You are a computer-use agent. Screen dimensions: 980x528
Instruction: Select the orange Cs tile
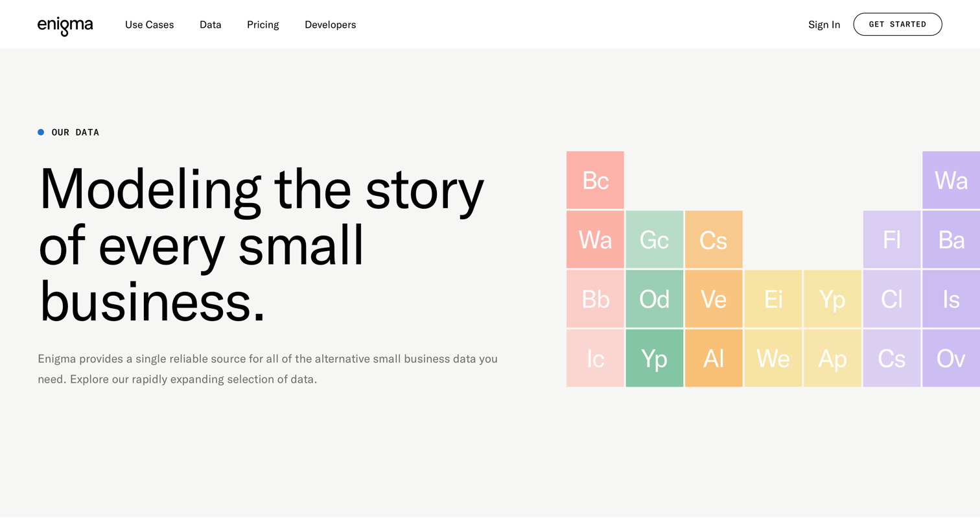click(x=714, y=239)
